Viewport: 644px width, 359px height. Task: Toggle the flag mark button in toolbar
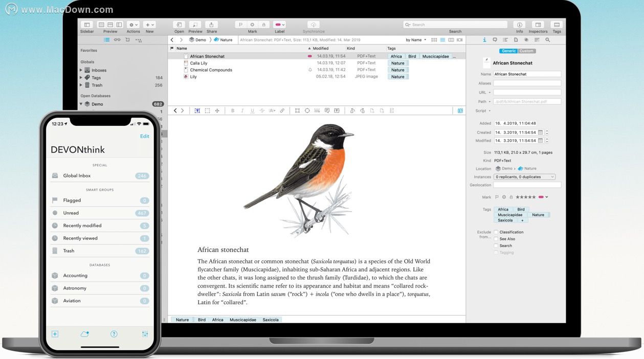[240, 25]
